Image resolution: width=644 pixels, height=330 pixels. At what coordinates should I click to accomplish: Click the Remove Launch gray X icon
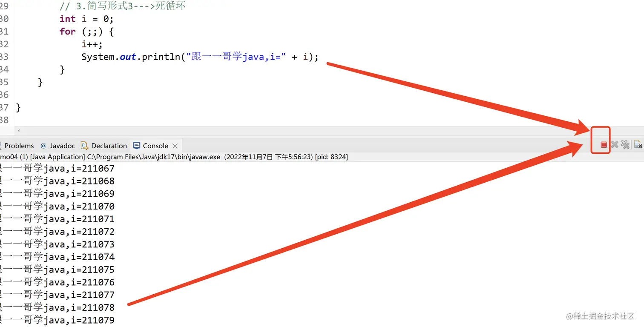(x=614, y=145)
